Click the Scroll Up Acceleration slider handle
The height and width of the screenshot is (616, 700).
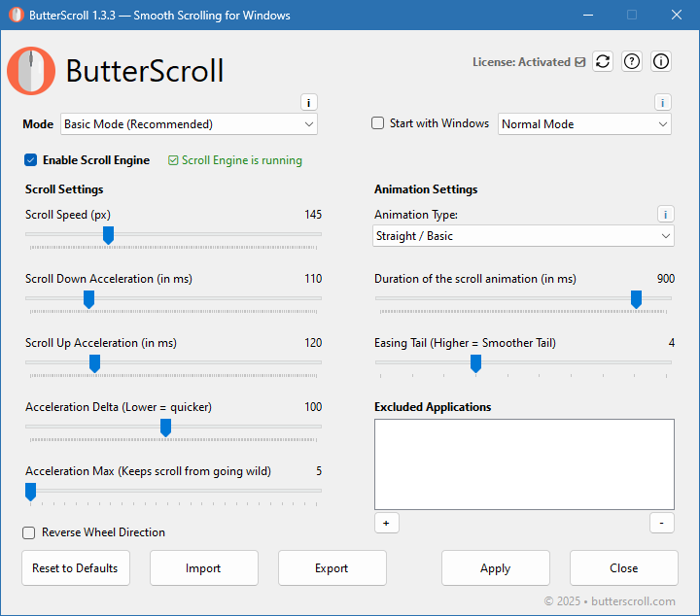94,363
